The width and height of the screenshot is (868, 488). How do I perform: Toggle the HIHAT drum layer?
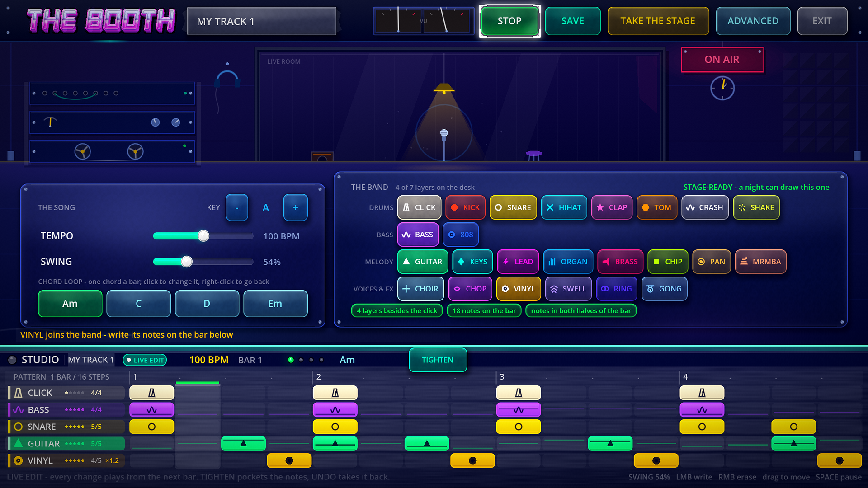pos(564,207)
